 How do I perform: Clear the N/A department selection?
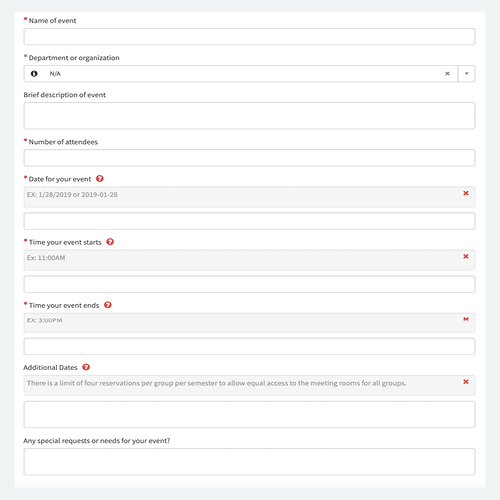(447, 74)
